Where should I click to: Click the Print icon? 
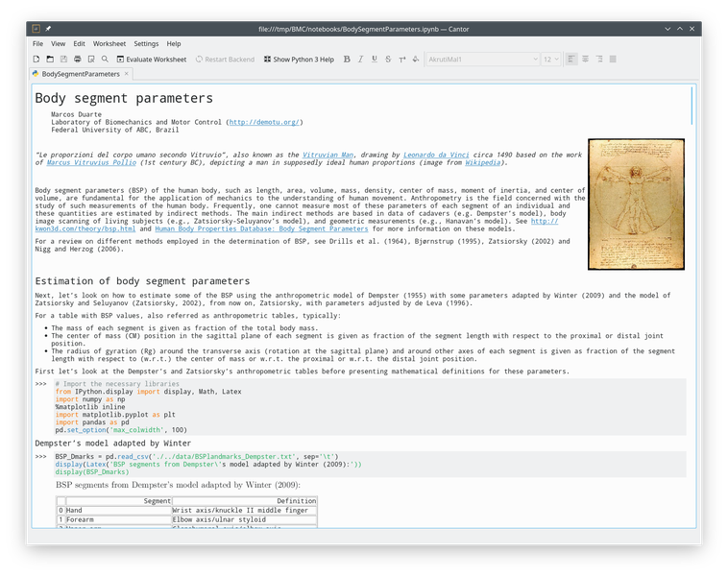tap(78, 59)
